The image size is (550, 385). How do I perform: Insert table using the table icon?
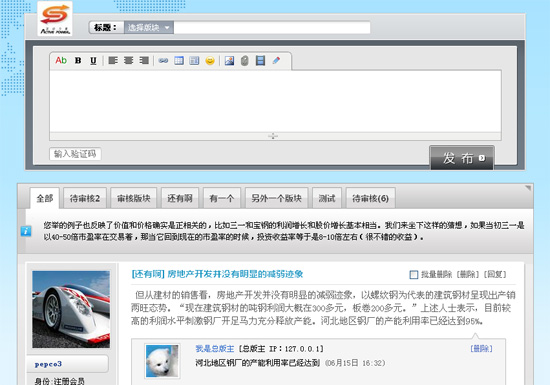179,60
